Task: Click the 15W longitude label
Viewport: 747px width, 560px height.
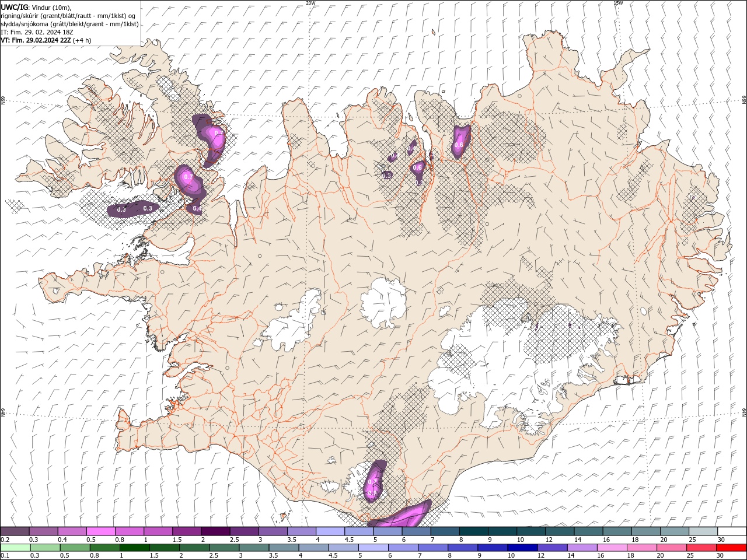Action: [618, 3]
